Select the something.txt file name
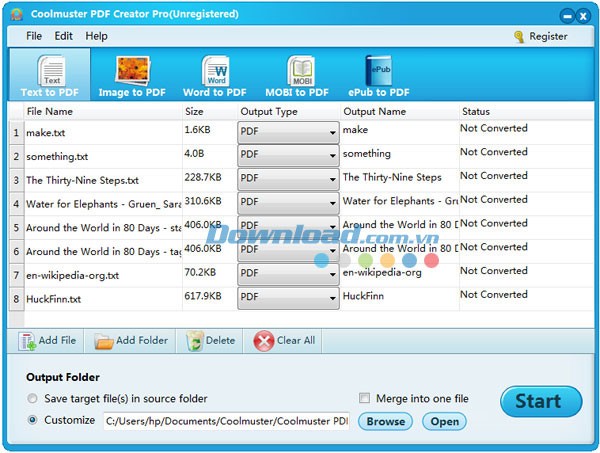 coord(57,156)
